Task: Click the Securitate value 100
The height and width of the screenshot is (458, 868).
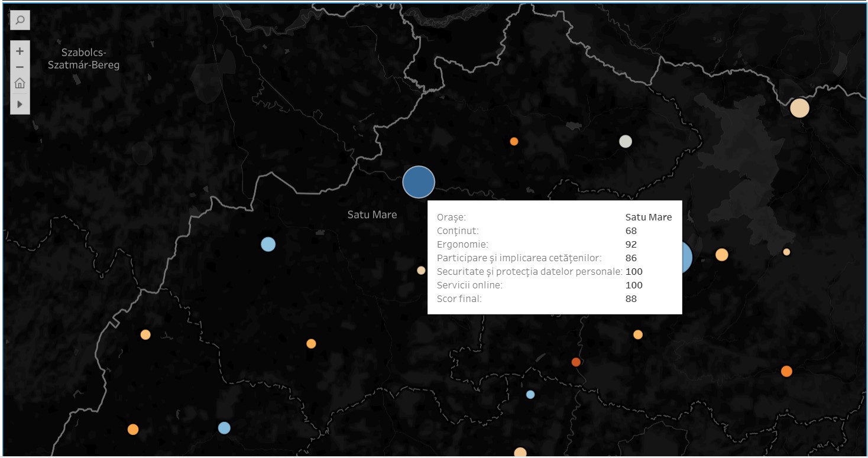Action: [634, 271]
